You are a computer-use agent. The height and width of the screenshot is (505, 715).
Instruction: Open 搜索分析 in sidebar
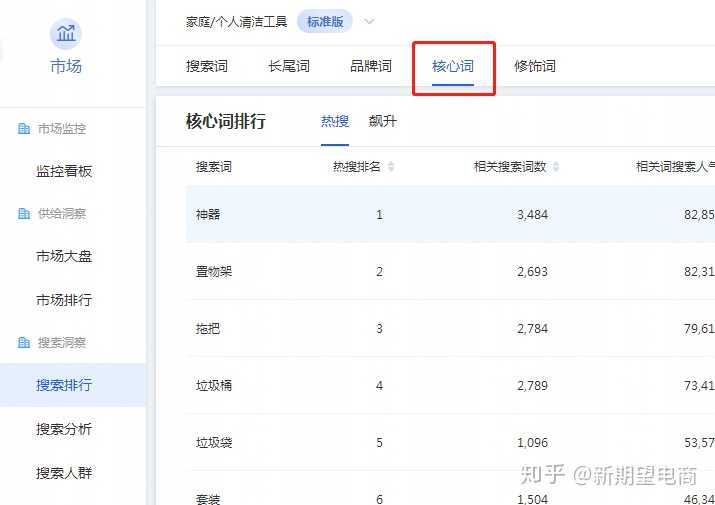click(64, 429)
